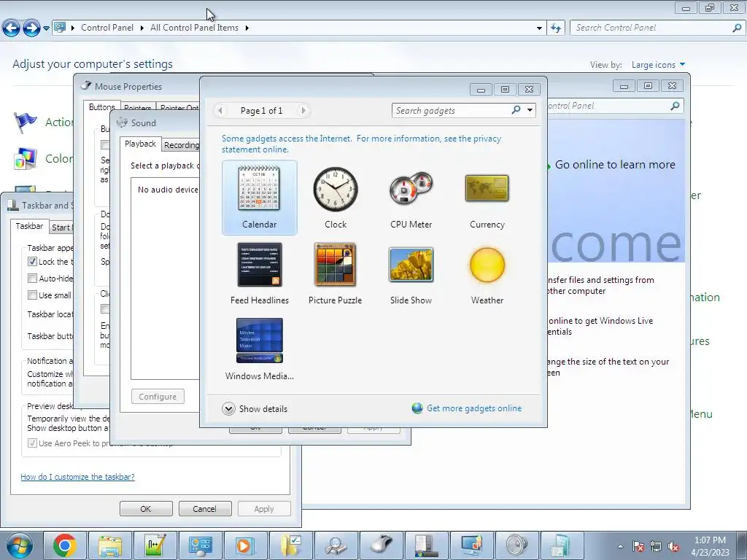This screenshot has width=747, height=560.
Task: Click the Action Center flag in tray
Action: (638, 546)
